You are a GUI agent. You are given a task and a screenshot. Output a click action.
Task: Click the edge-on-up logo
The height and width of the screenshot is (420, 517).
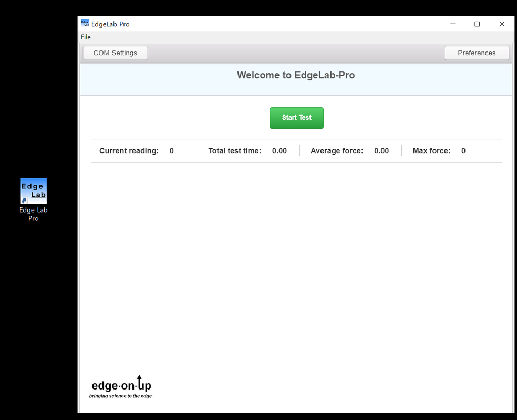click(121, 387)
